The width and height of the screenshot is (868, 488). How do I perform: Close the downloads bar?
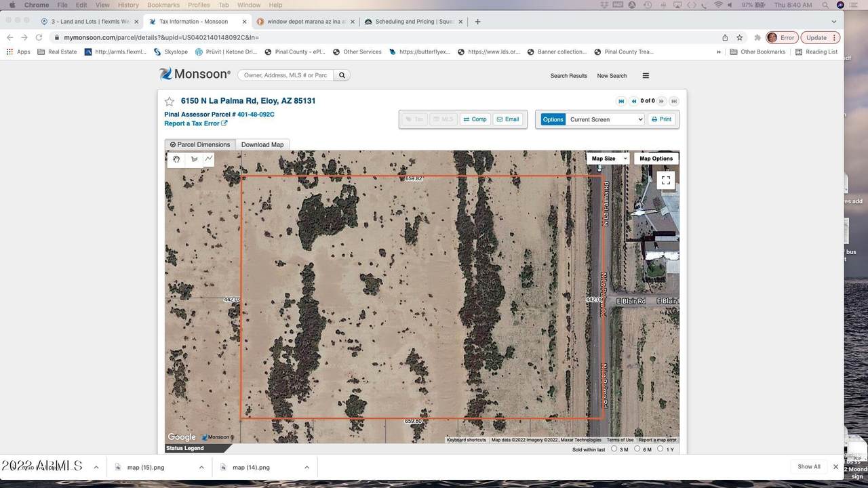[x=835, y=467]
